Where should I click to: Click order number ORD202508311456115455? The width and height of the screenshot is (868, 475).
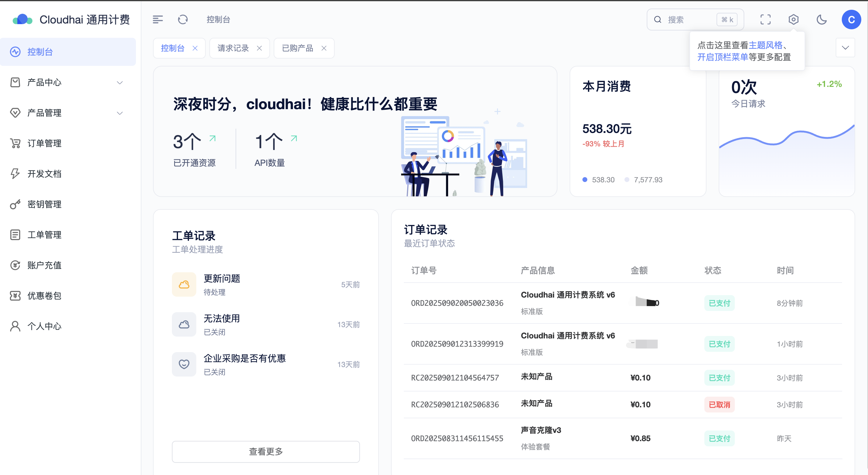(x=457, y=438)
